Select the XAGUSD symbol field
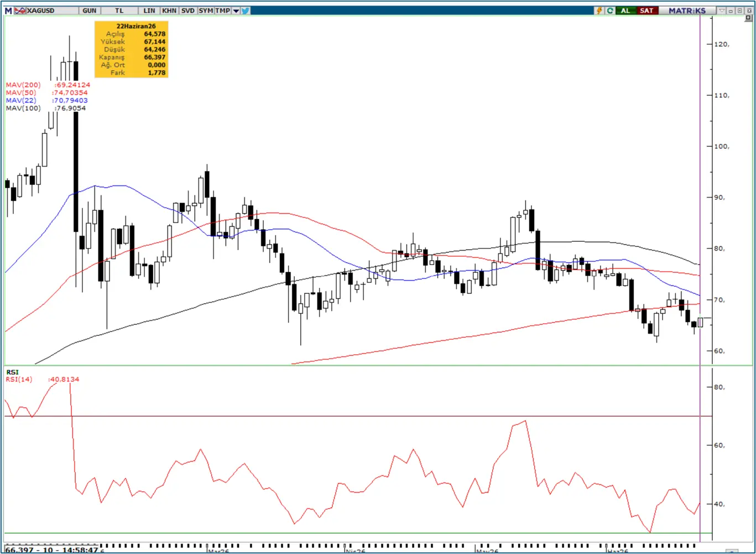 point(52,11)
